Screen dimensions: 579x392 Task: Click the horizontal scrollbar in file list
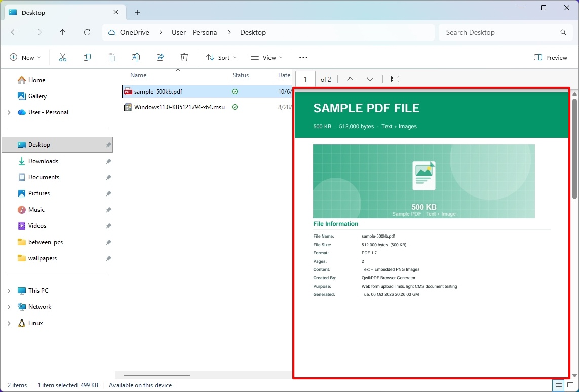[157, 375]
